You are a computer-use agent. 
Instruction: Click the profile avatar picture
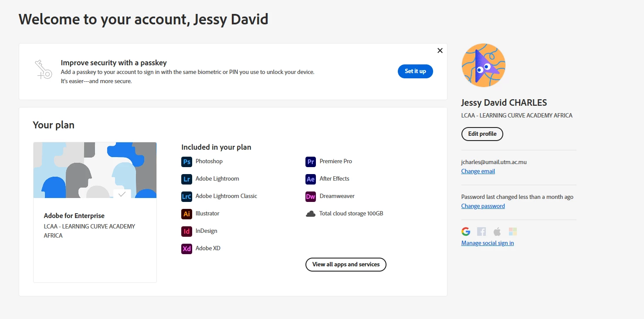[x=483, y=65]
